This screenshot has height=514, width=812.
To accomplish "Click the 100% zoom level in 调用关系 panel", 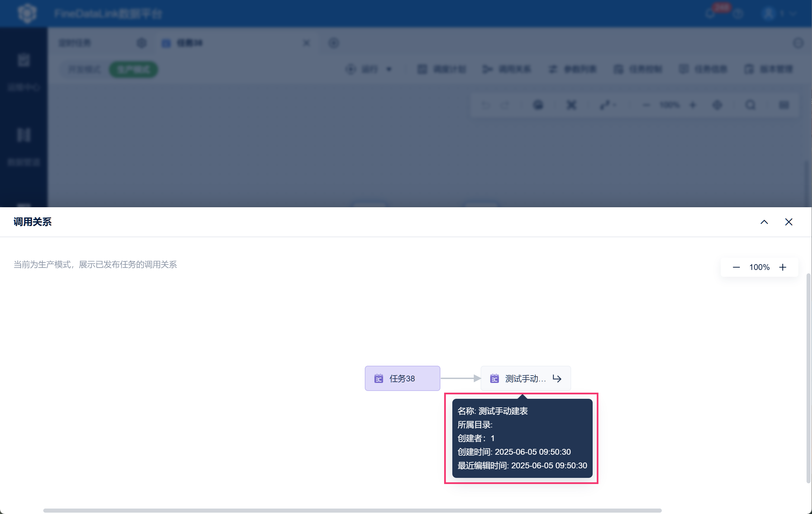I will 759,267.
